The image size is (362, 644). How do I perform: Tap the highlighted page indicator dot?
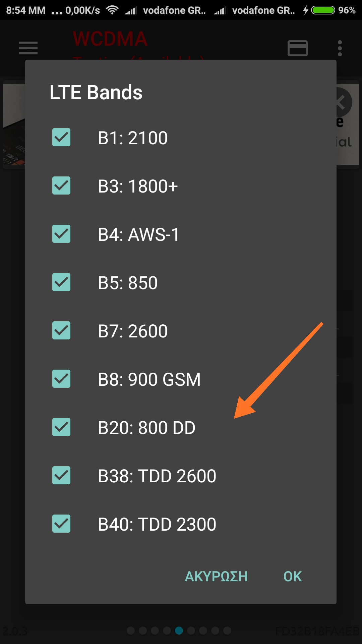(x=179, y=631)
